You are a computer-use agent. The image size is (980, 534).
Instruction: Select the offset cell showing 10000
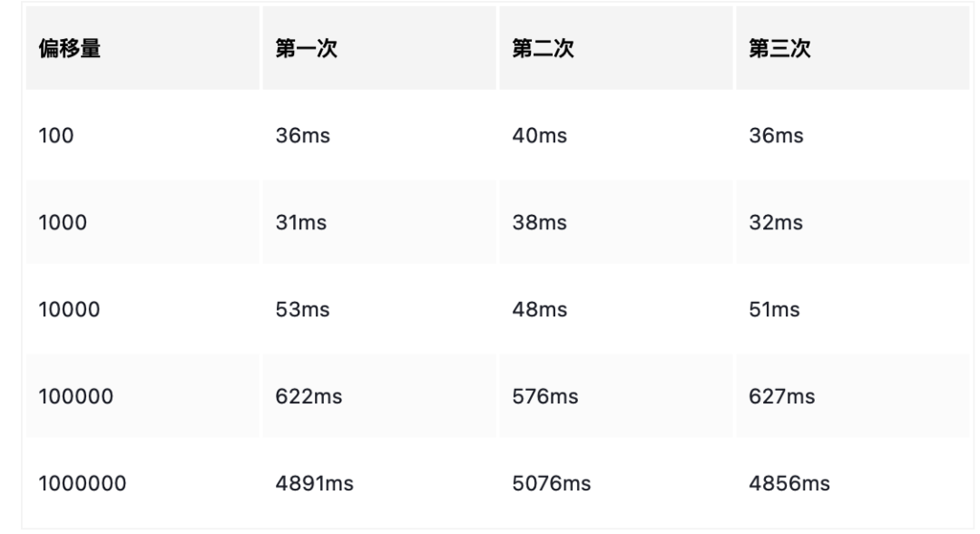(x=142, y=309)
